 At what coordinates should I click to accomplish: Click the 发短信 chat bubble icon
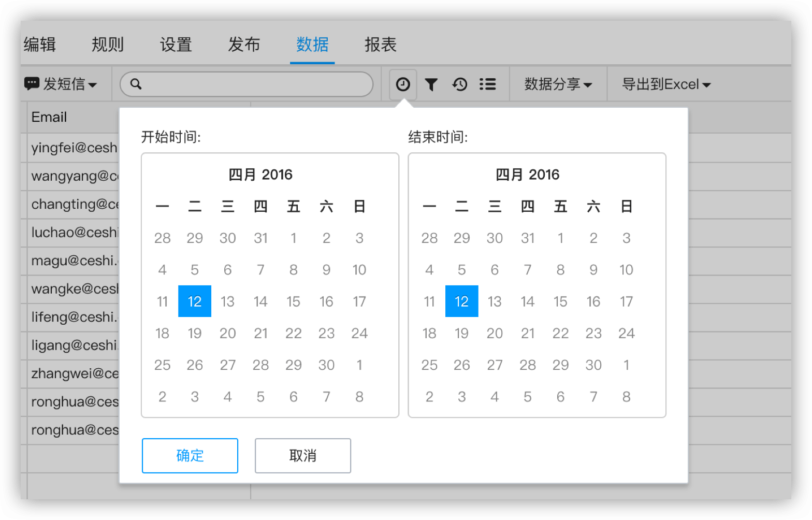coord(32,83)
